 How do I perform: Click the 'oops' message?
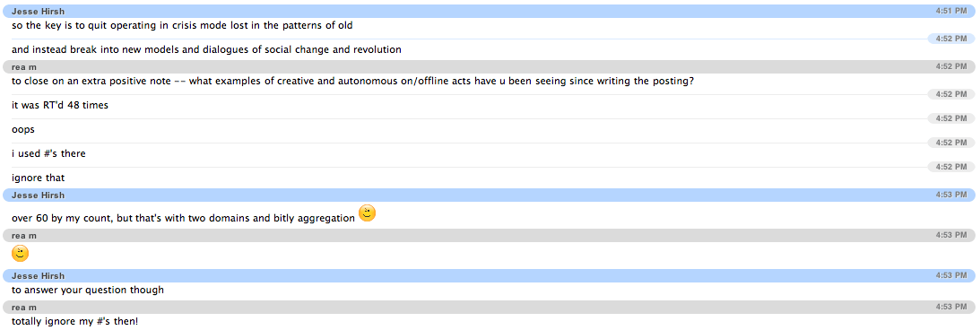23,130
